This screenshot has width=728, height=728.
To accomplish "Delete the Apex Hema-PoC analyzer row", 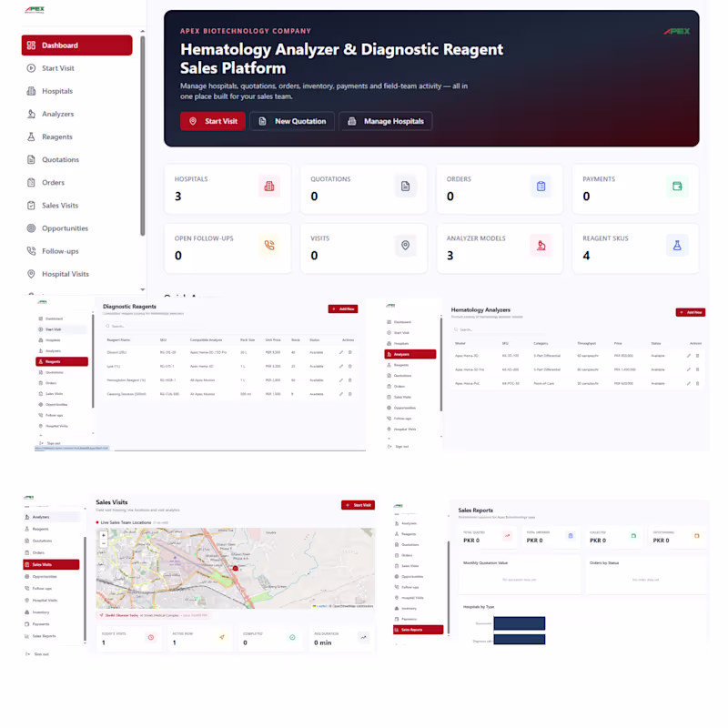I will pyautogui.click(x=697, y=383).
